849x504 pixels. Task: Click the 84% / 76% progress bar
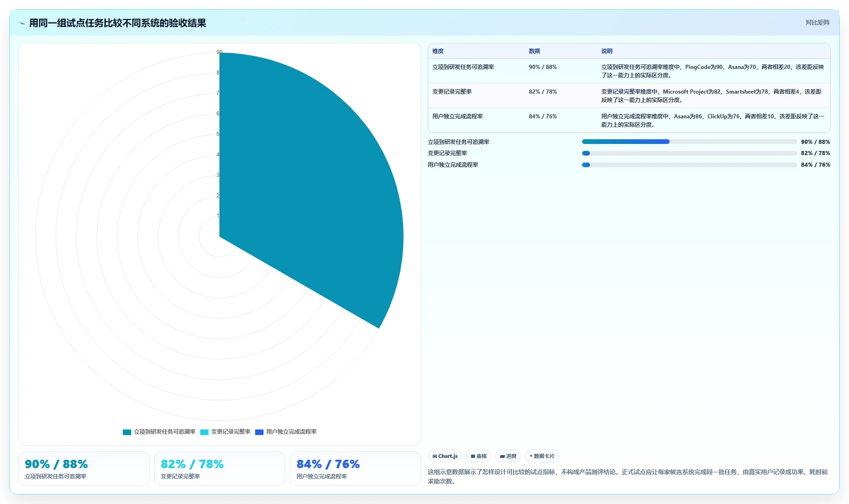(x=689, y=165)
